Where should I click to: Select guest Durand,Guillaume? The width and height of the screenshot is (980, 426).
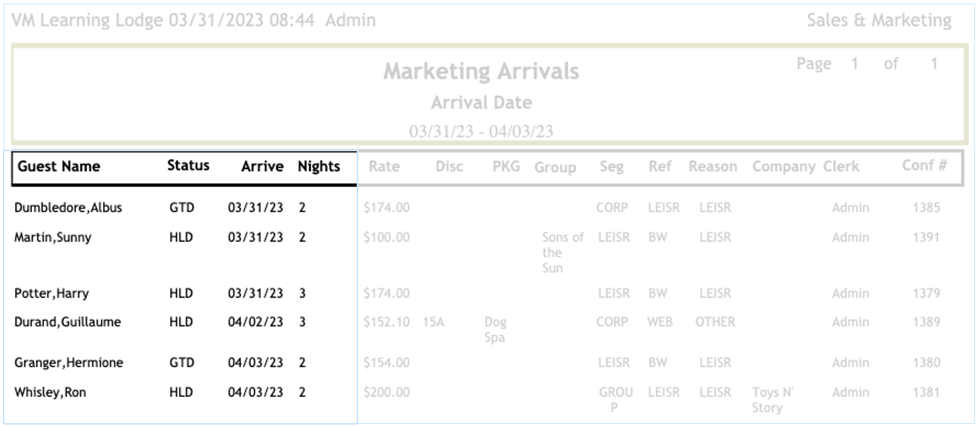coord(68,322)
